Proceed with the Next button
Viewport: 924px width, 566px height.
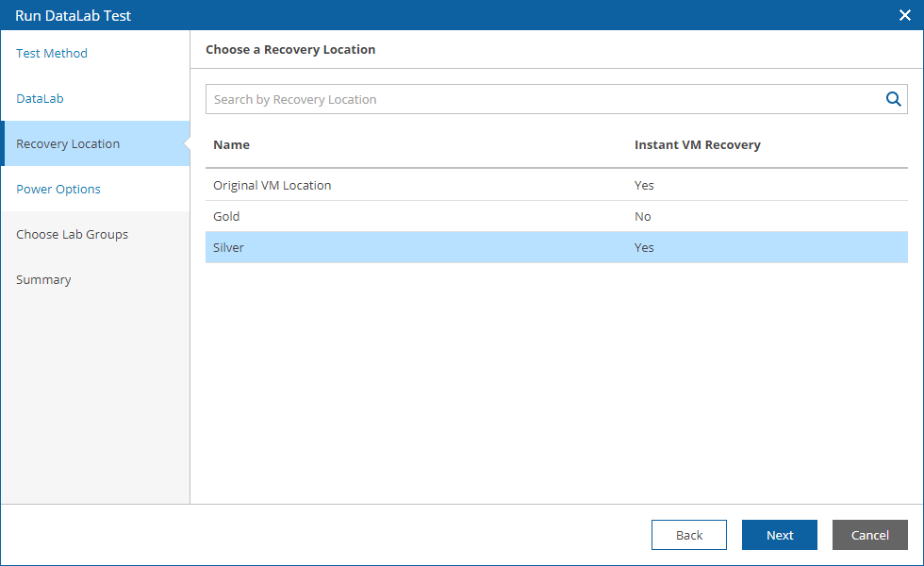[780, 535]
